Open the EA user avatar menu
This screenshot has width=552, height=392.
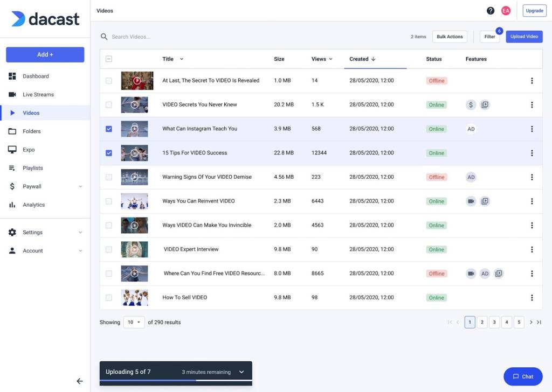pyautogui.click(x=506, y=11)
